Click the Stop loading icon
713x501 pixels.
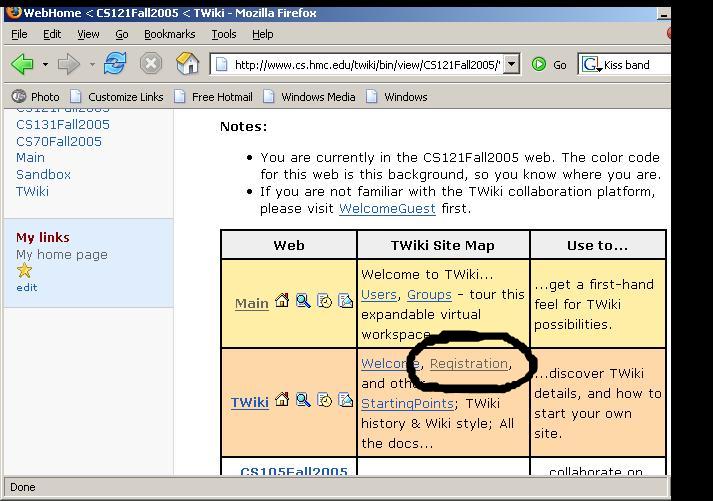pos(151,64)
